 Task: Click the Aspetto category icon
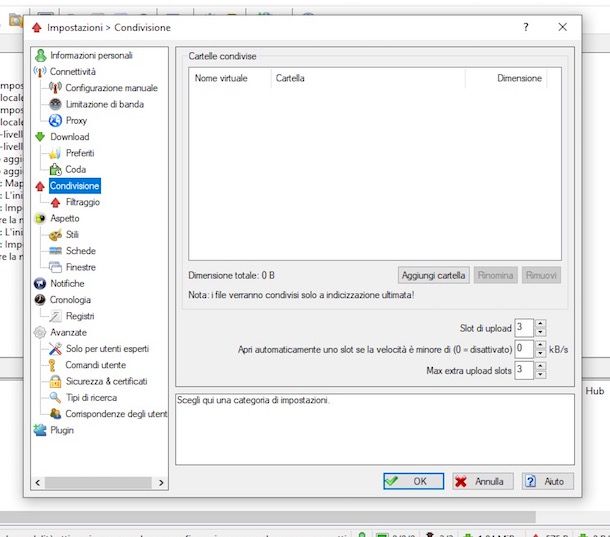click(40, 218)
